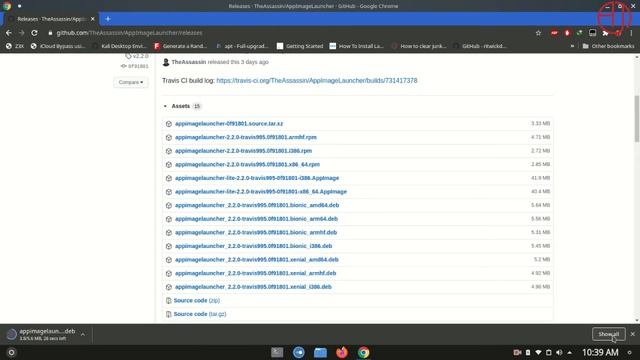This screenshot has width=640, height=360.
Task: Show more bookmarks chevron
Action: (572, 46)
